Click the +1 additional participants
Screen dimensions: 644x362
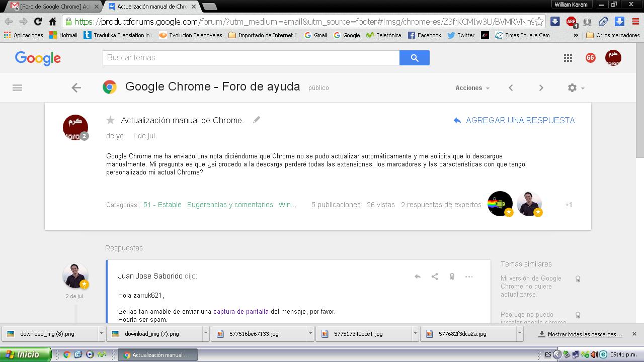[x=569, y=205]
